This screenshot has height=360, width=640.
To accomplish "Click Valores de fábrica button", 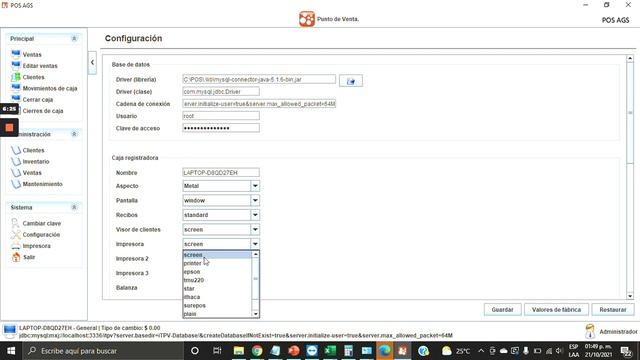I will coord(556,310).
